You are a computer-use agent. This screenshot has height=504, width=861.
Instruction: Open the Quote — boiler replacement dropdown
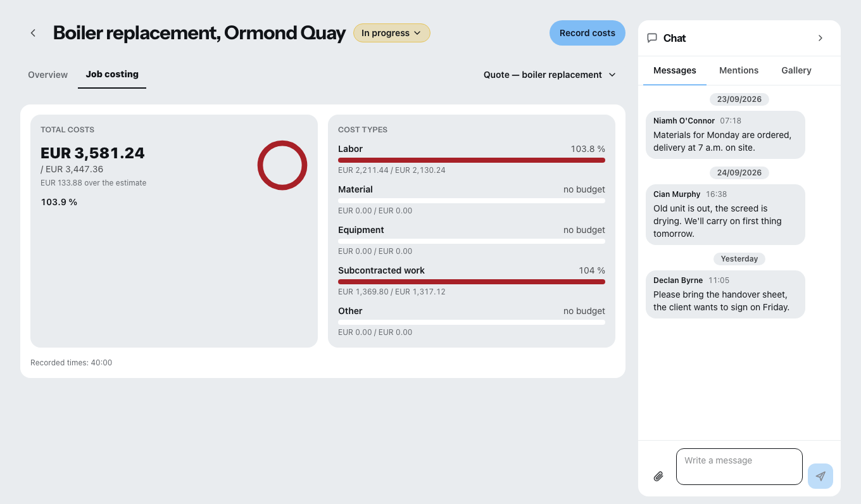click(550, 75)
